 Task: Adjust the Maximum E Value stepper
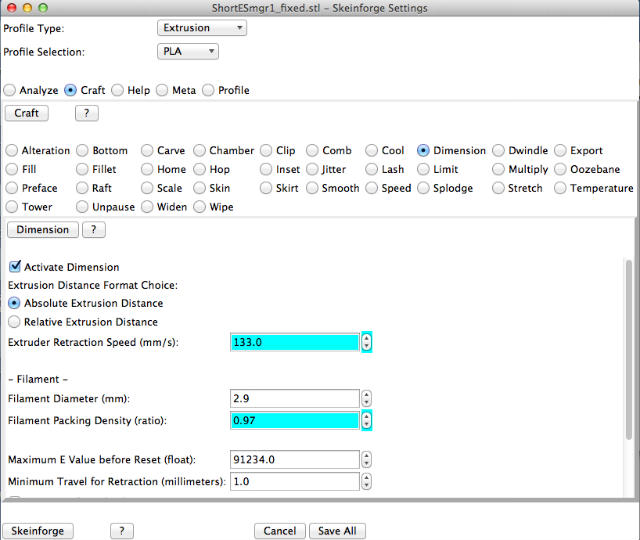click(x=367, y=460)
